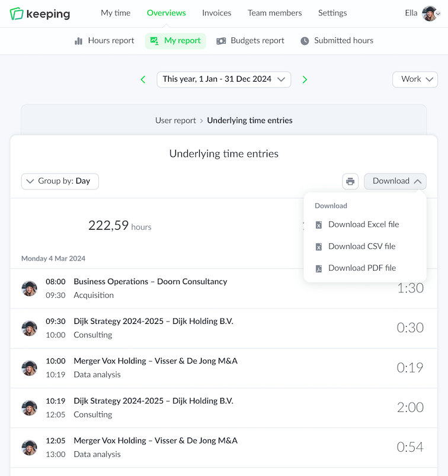Open the 10:19 Dijk Strategy 2024-2025 entry

[x=223, y=408]
